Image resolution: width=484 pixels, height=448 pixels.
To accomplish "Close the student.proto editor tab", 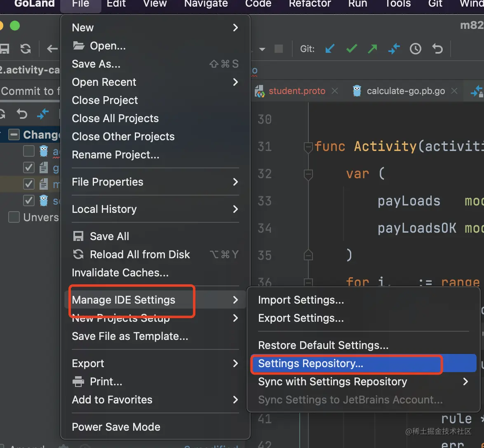I will [335, 91].
